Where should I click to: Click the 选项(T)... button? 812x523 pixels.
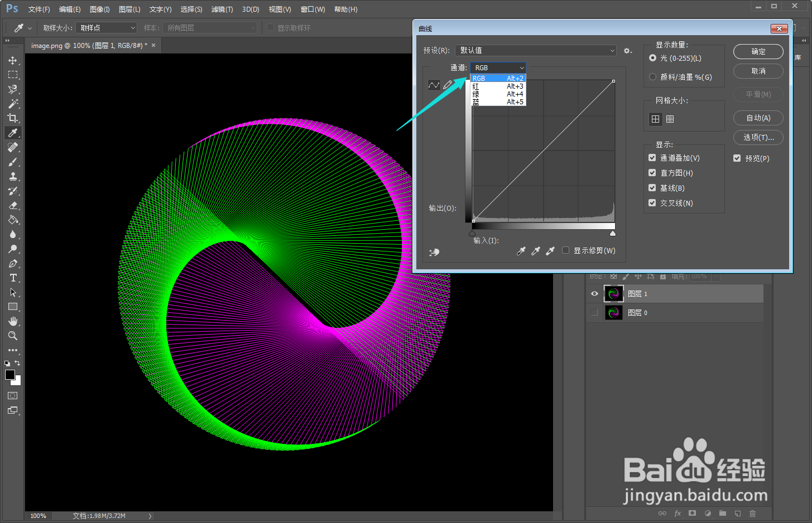[758, 137]
